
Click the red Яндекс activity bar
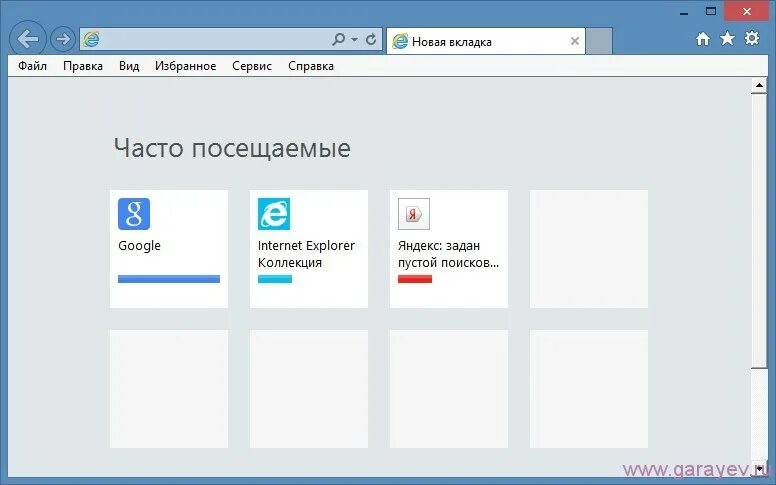[x=415, y=279]
